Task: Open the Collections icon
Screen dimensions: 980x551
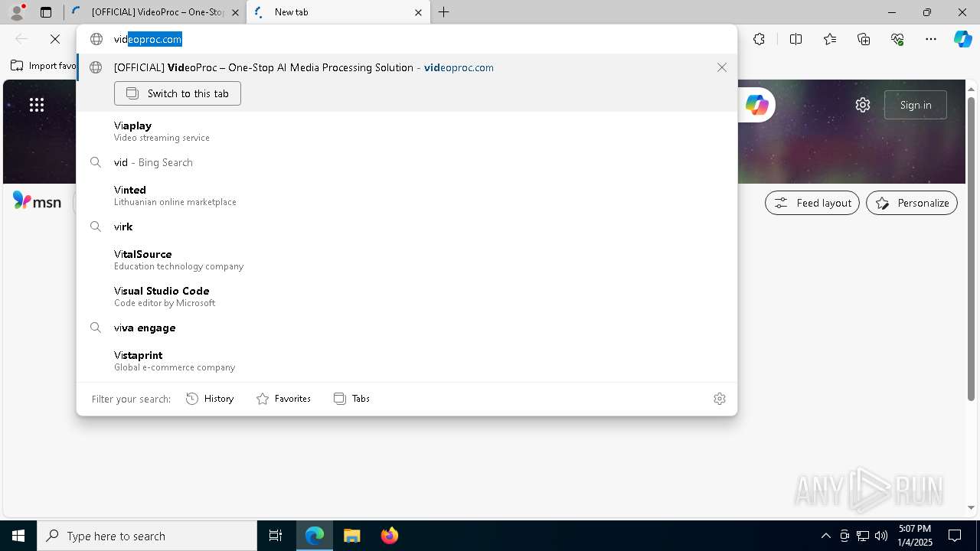Action: tap(864, 39)
